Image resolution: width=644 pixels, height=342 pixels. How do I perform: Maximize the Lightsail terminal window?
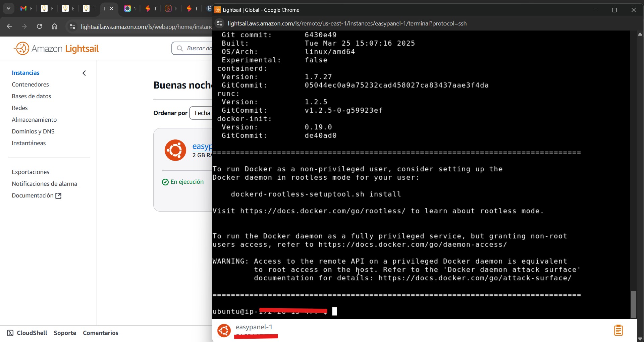pyautogui.click(x=614, y=10)
